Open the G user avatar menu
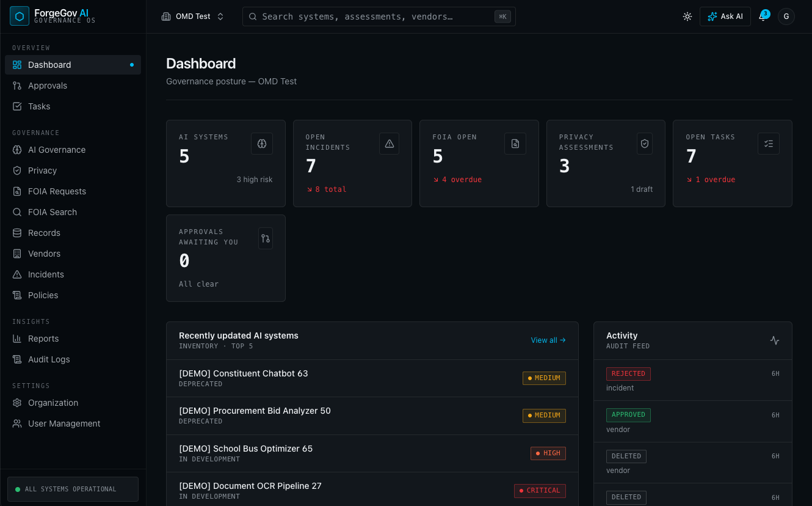 point(786,16)
